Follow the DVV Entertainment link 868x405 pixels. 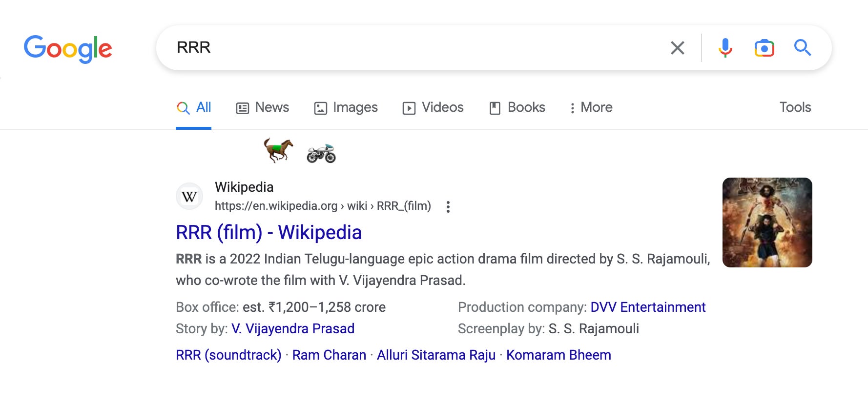648,307
